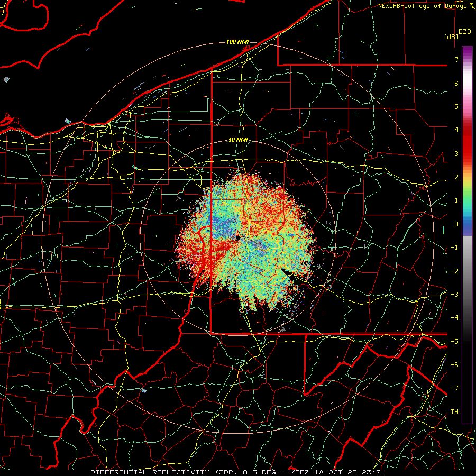Click the 7 value on color scale
Viewport: 476px width, 476px height.
(x=456, y=59)
